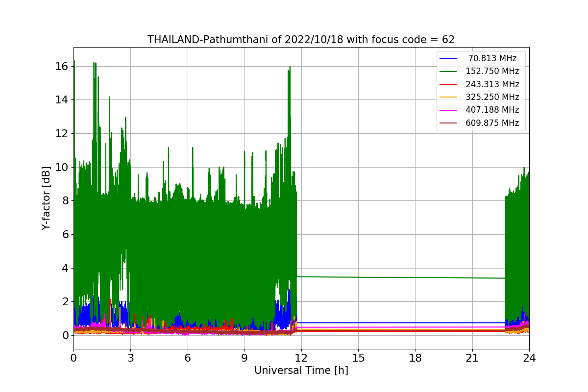Click the plot title text about THAILAND-Pathumthani
The height and width of the screenshot is (392, 588).
coord(301,40)
